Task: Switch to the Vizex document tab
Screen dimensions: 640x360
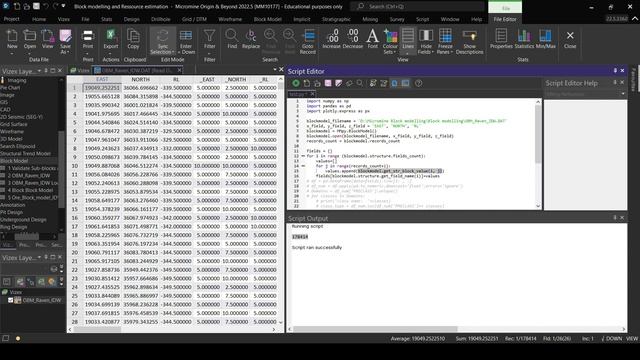Action: tap(80, 70)
